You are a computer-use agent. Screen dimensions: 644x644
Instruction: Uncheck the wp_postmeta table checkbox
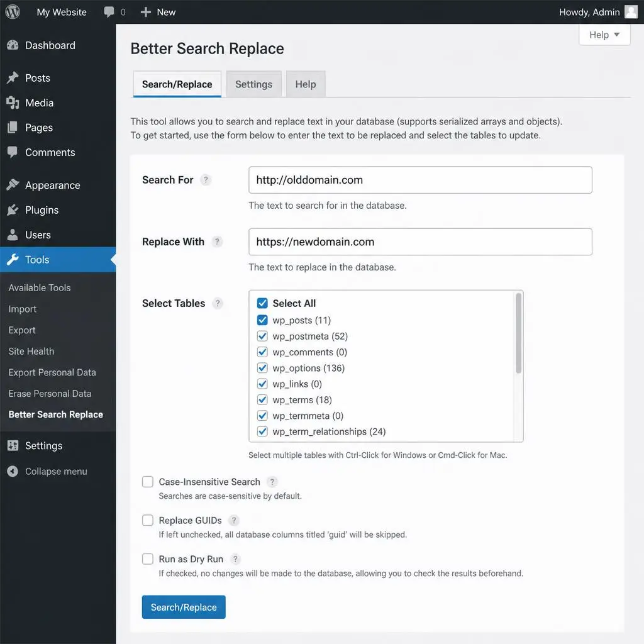pos(262,336)
